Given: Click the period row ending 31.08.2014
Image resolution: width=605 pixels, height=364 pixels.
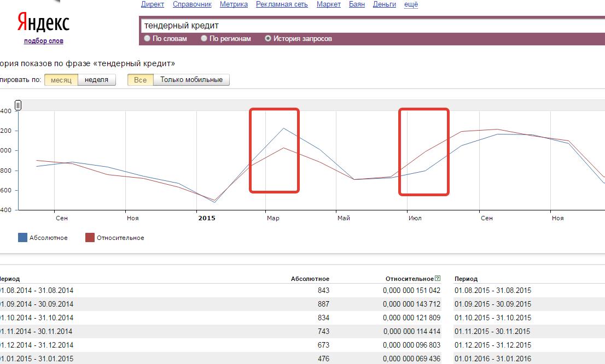Looking at the screenshot, I should coord(37,290).
